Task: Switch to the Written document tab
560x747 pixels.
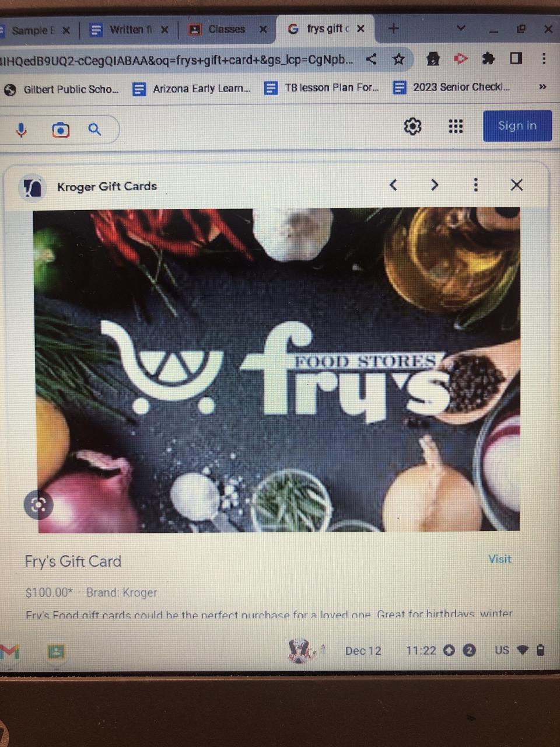Action: 128,30
